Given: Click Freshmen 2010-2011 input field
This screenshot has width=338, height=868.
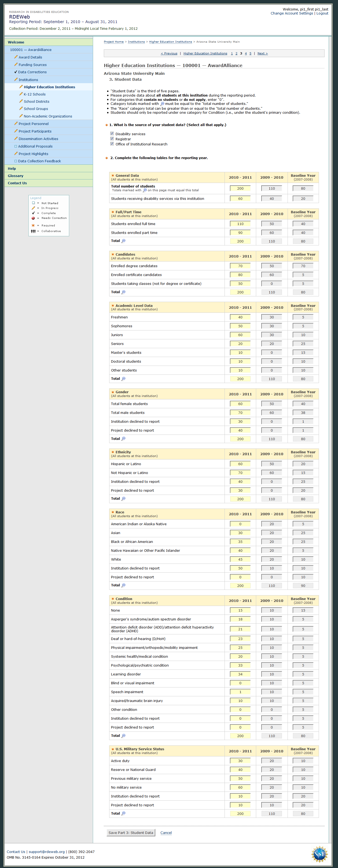Looking at the screenshot, I should coord(240,317).
